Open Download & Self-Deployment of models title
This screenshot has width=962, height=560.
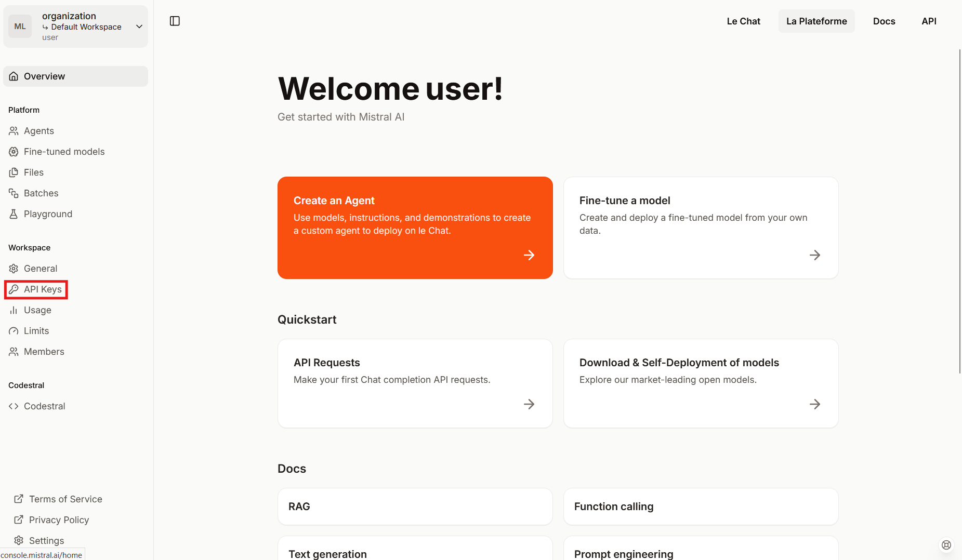[x=679, y=363]
